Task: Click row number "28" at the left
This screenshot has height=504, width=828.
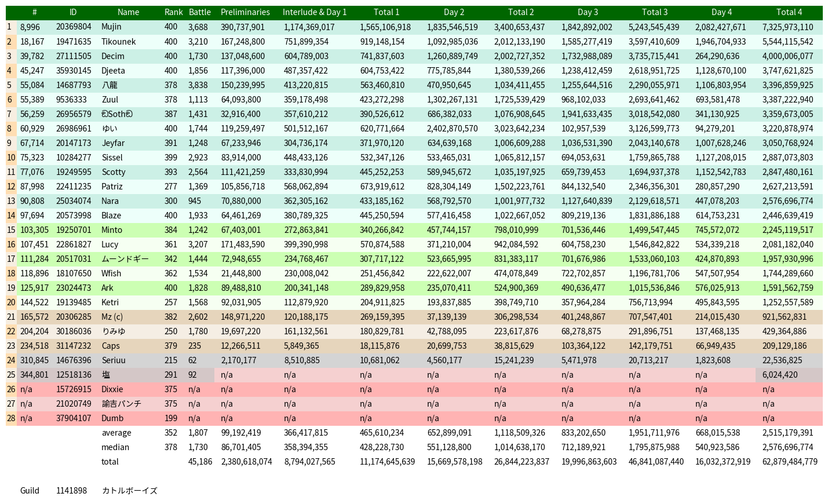Action: [x=11, y=418]
